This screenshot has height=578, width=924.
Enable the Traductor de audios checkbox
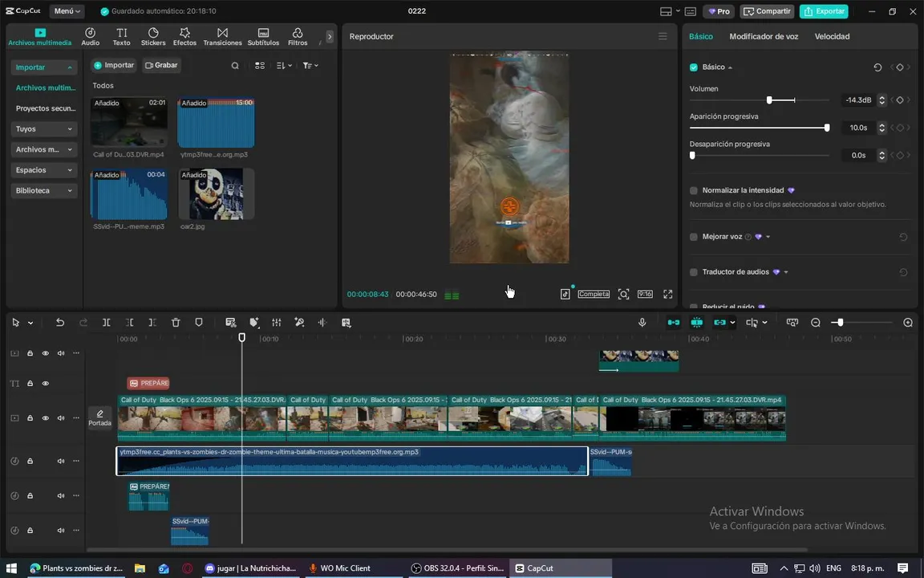694,272
